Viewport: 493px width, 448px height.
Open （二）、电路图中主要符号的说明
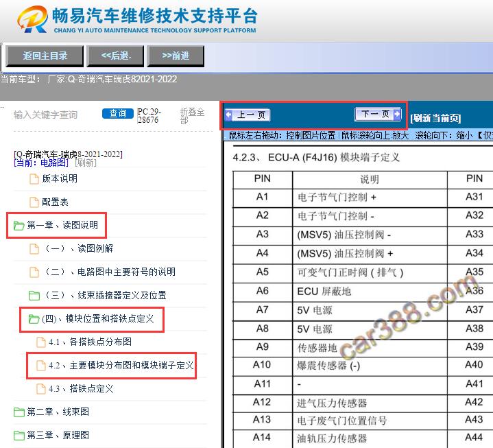click(109, 272)
